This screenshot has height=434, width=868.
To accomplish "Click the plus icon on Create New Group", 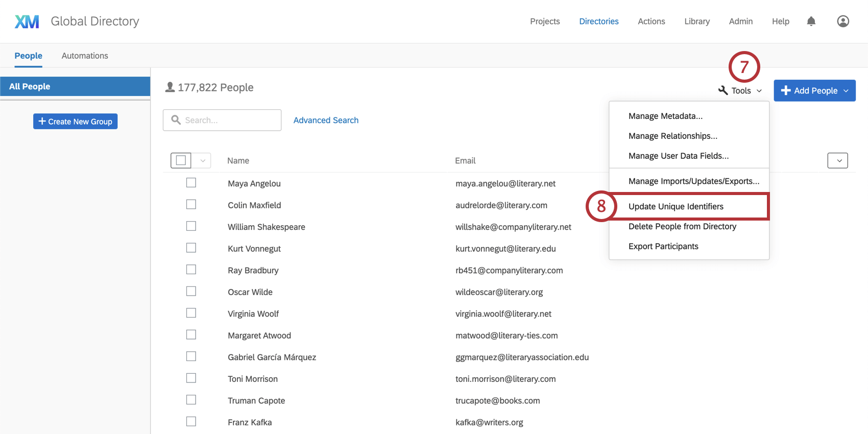I will tap(42, 122).
